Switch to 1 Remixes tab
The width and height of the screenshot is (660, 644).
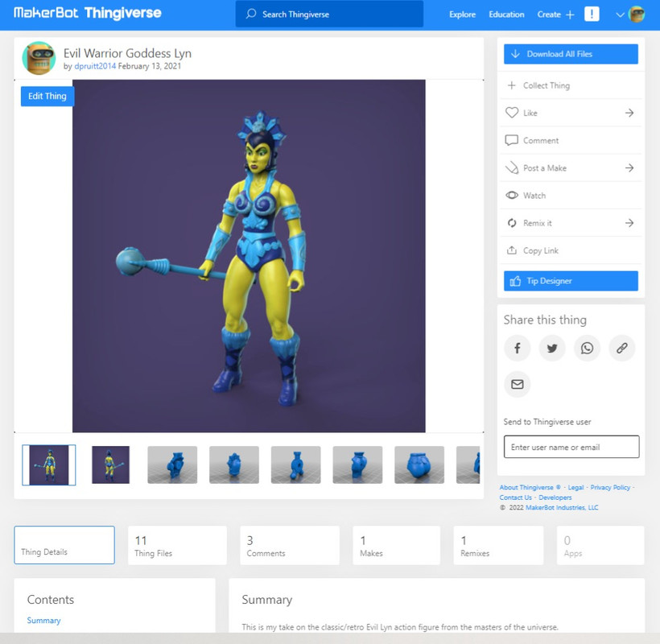point(498,545)
